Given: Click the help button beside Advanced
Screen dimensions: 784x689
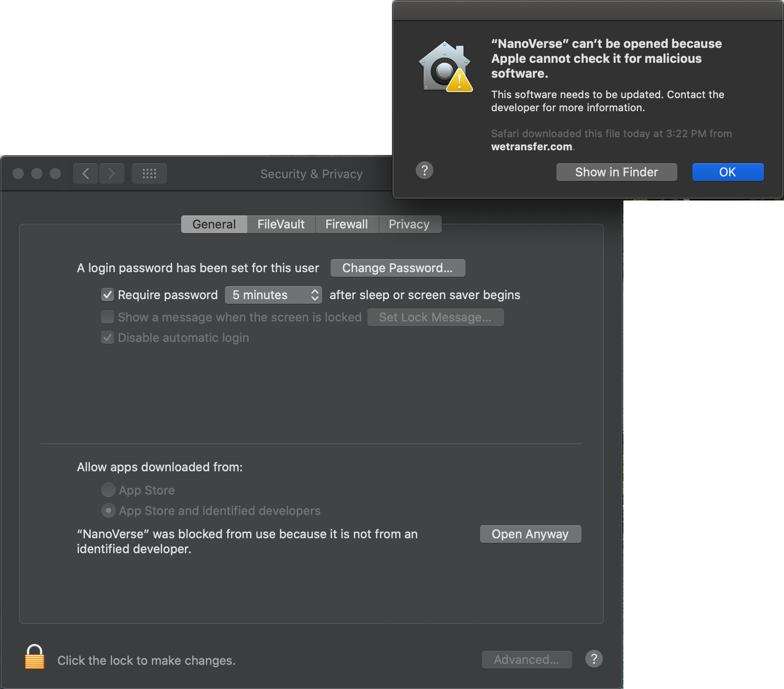Looking at the screenshot, I should (594, 659).
